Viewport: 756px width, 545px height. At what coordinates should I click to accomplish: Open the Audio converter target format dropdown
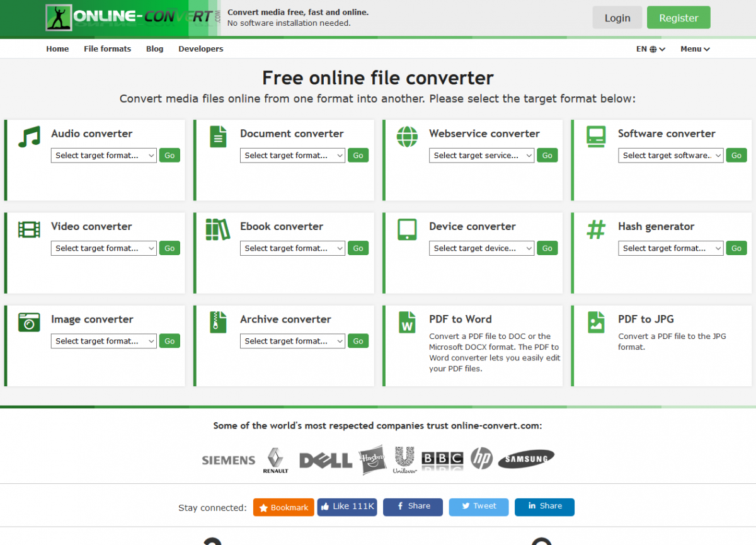[x=103, y=156]
